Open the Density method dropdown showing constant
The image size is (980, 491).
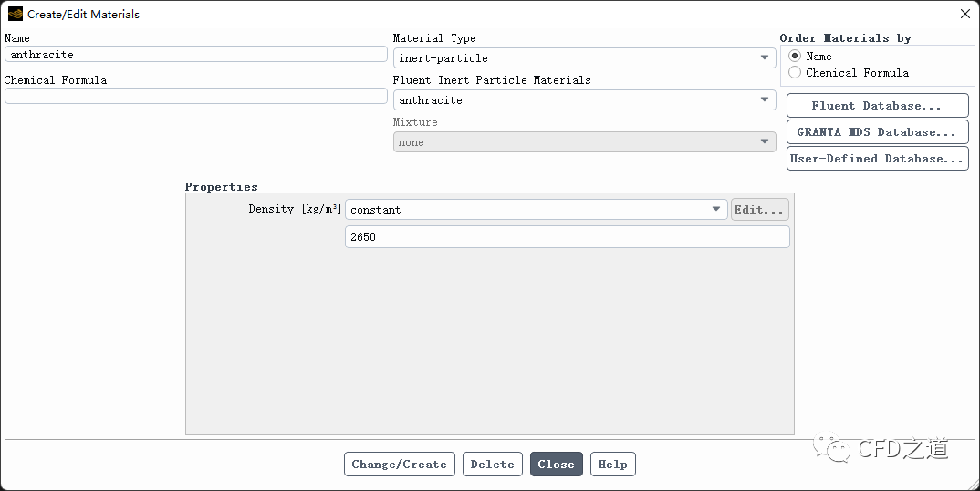coord(537,210)
